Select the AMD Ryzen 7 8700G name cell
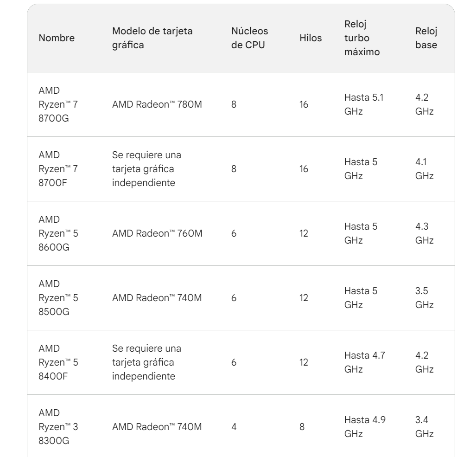Image resolution: width=476 pixels, height=457 pixels. pos(58,104)
